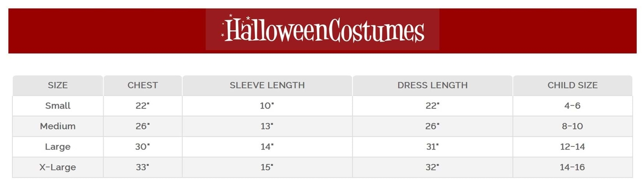Select the SIZE column header
644x190 pixels.
pos(58,85)
